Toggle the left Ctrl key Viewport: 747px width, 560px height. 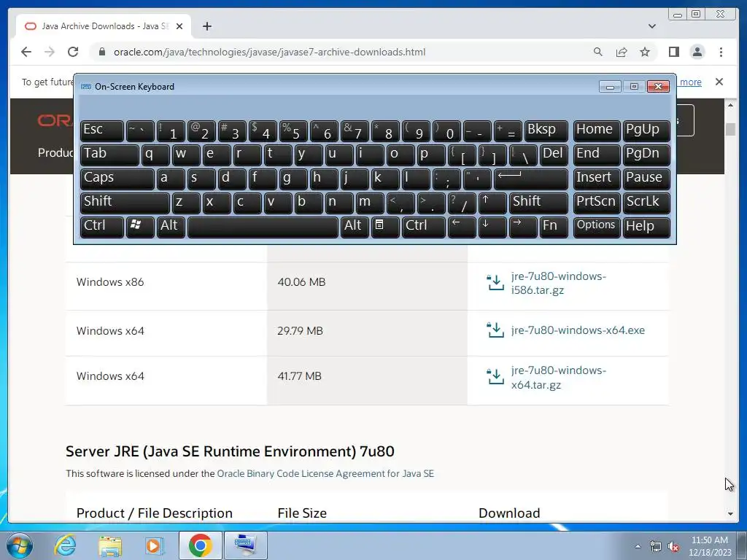[x=102, y=227]
